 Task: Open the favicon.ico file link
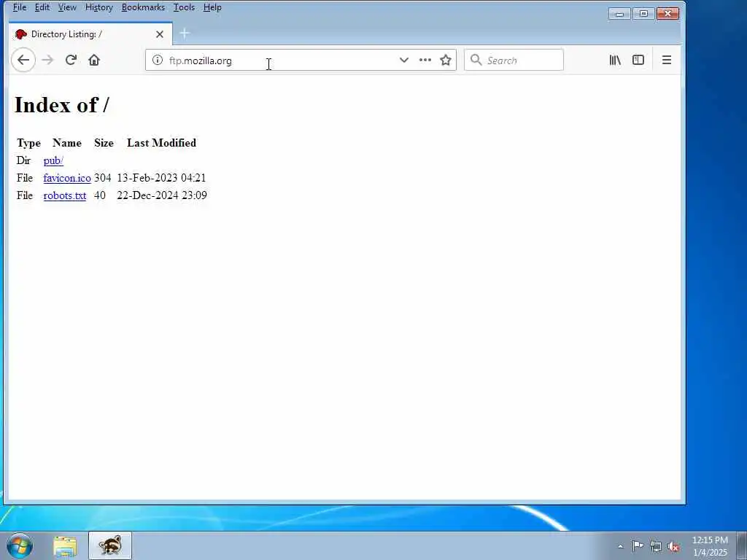67,178
